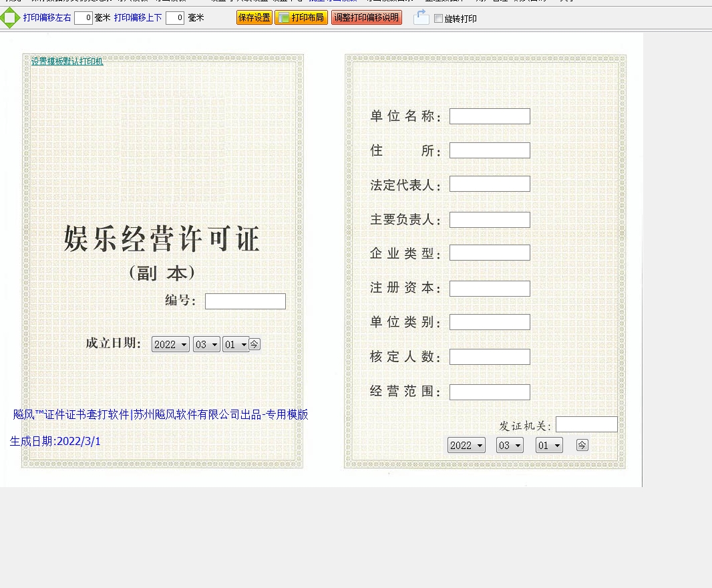Click the 调整打印偏移说明 button
The image size is (712, 588).
(367, 18)
